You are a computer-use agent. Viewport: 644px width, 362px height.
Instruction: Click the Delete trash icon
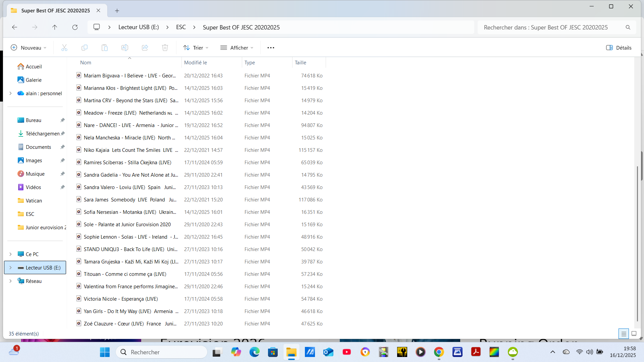(x=165, y=48)
